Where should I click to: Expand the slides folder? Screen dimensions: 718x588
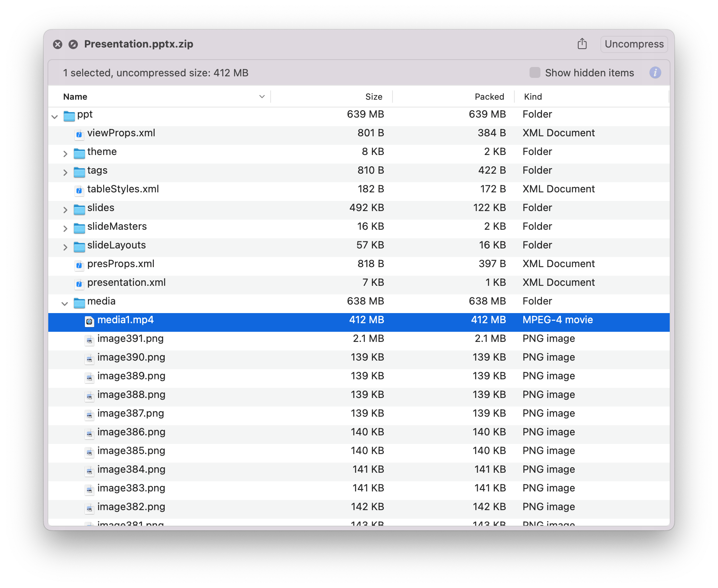click(x=65, y=210)
